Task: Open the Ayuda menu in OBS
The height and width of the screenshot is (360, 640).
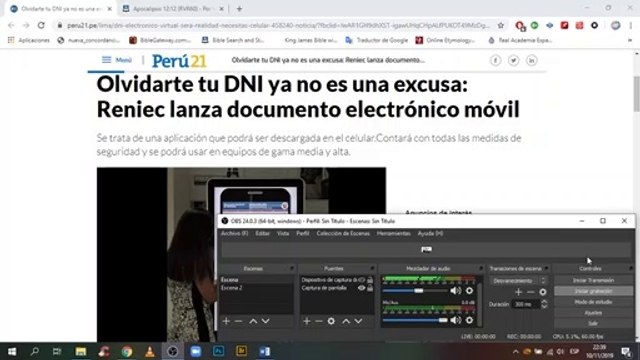Action: pyautogui.click(x=430, y=233)
